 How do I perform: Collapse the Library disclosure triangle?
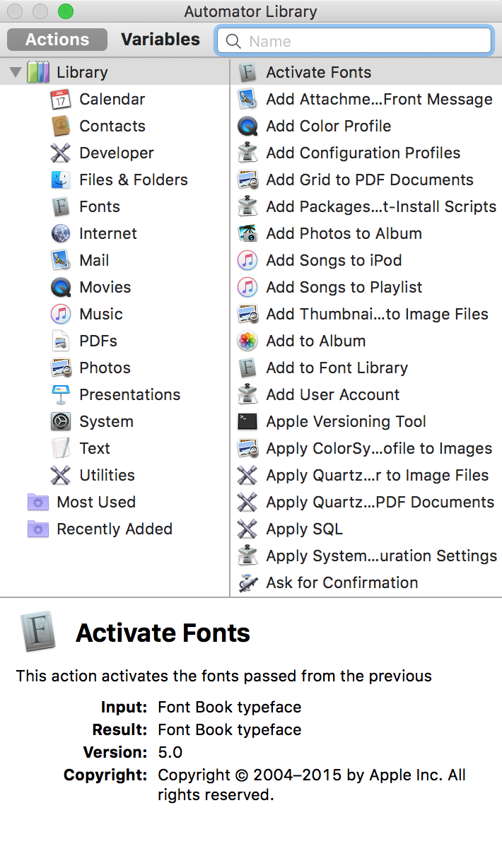[16, 72]
